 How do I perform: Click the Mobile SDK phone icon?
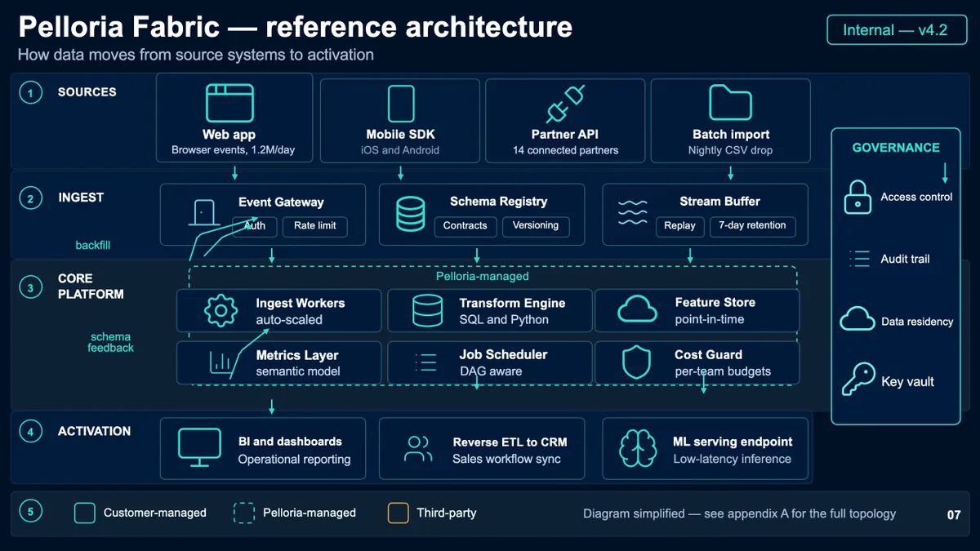coord(400,104)
